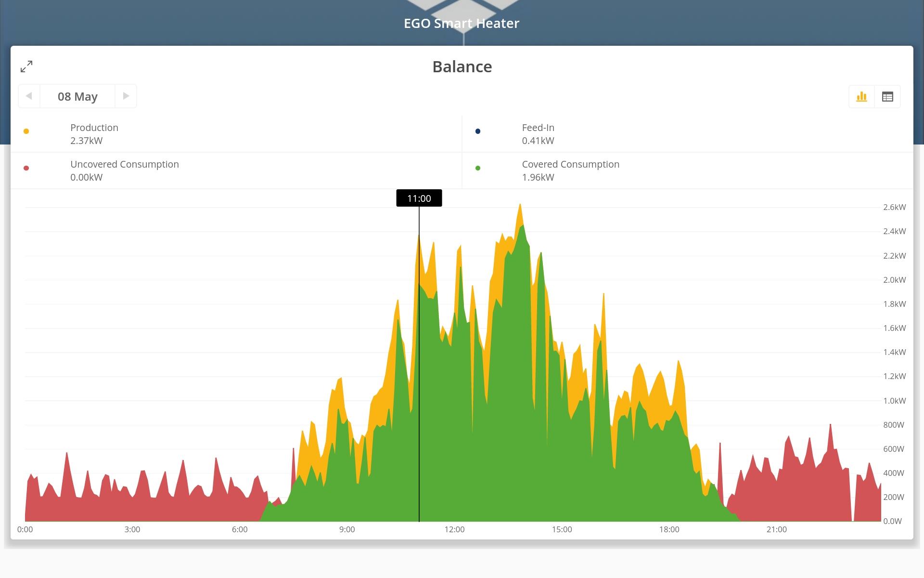Click the 11:00 time marker tooltip

(419, 198)
